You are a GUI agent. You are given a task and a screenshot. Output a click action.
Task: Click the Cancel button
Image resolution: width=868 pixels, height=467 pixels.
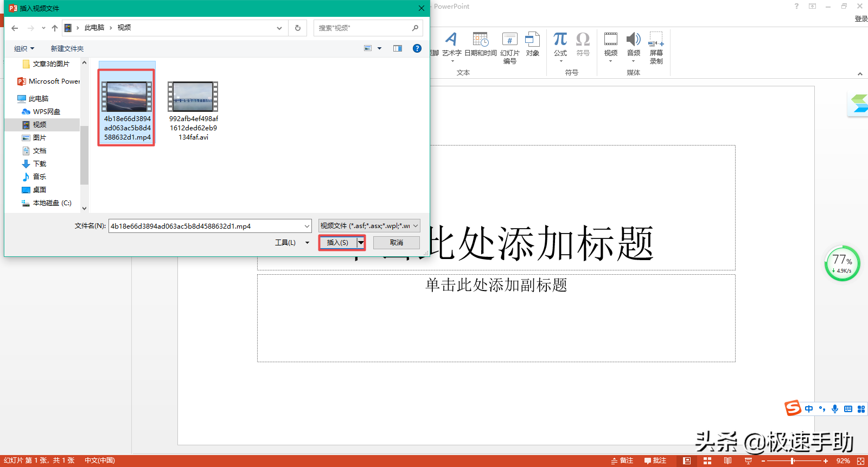coord(396,243)
